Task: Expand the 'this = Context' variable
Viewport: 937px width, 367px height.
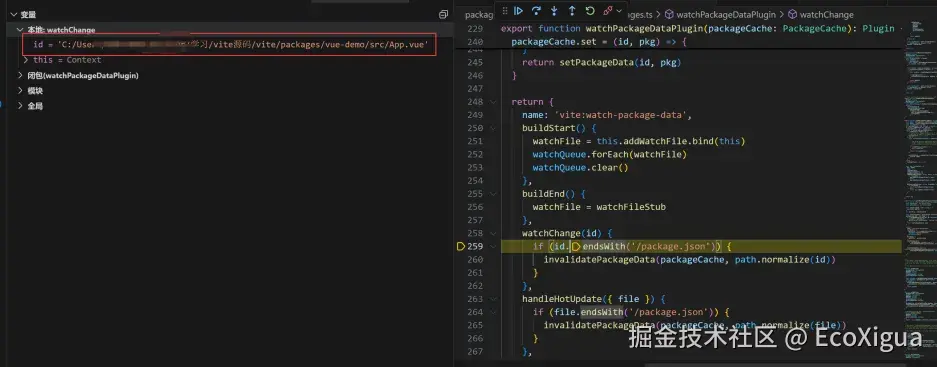Action: 26,60
